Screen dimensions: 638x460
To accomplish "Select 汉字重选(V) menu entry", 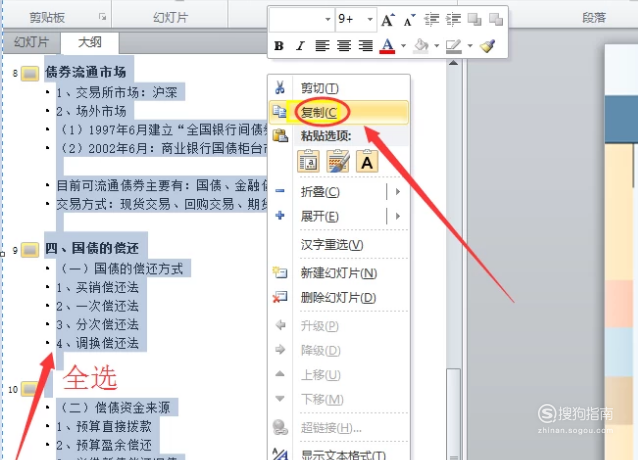I will click(339, 244).
